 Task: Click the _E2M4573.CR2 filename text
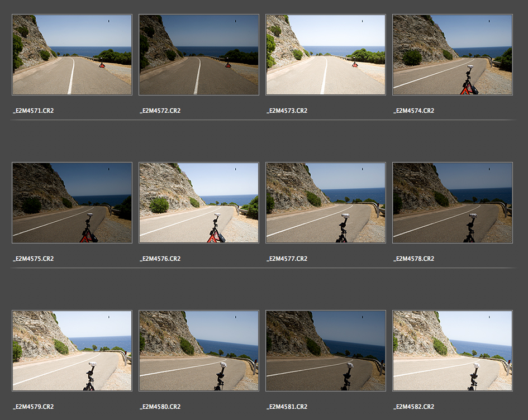tap(287, 111)
